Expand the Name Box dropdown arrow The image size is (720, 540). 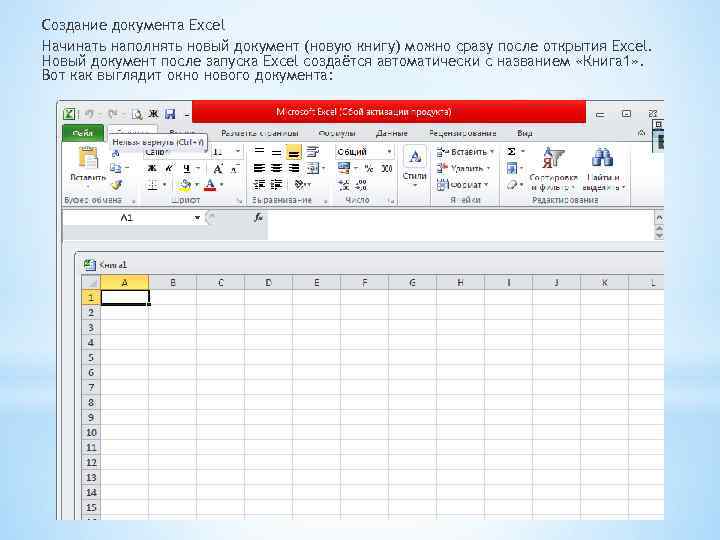click(197, 218)
